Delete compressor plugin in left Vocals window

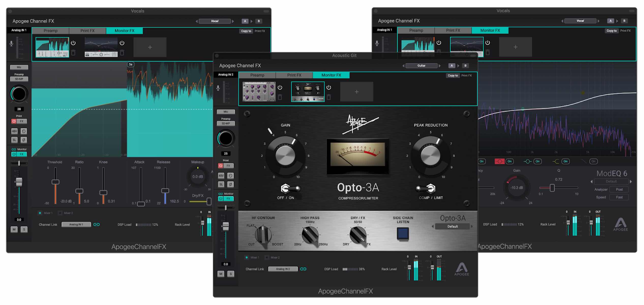pos(73,53)
